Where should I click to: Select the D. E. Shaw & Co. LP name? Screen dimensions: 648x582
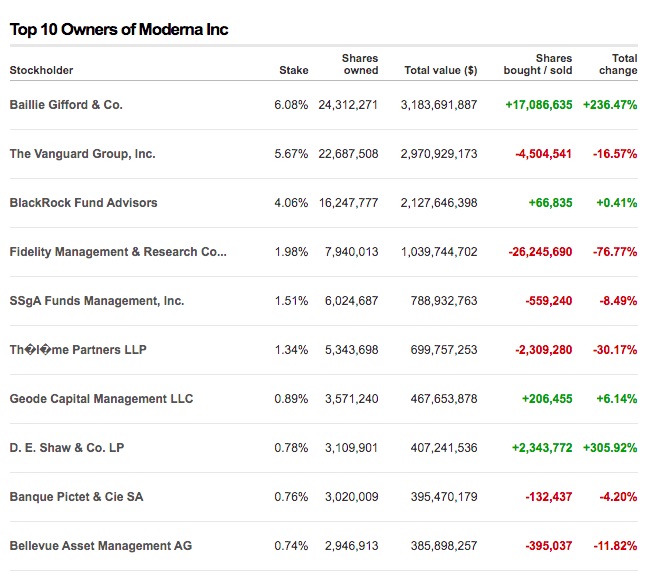click(67, 448)
